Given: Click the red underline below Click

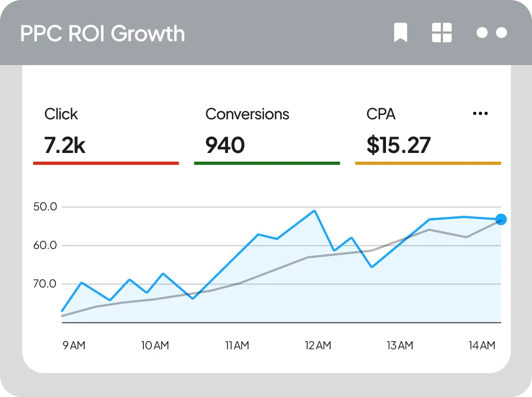Looking at the screenshot, I should [106, 163].
